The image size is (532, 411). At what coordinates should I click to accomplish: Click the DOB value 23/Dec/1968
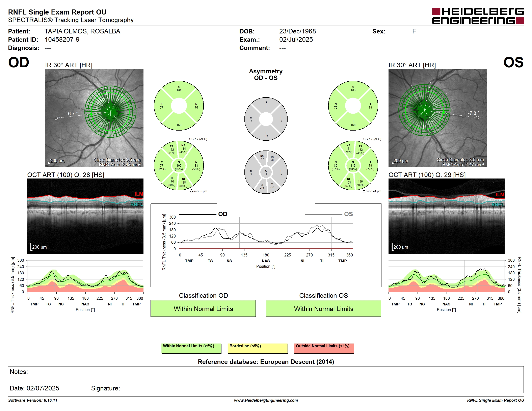tap(297, 31)
